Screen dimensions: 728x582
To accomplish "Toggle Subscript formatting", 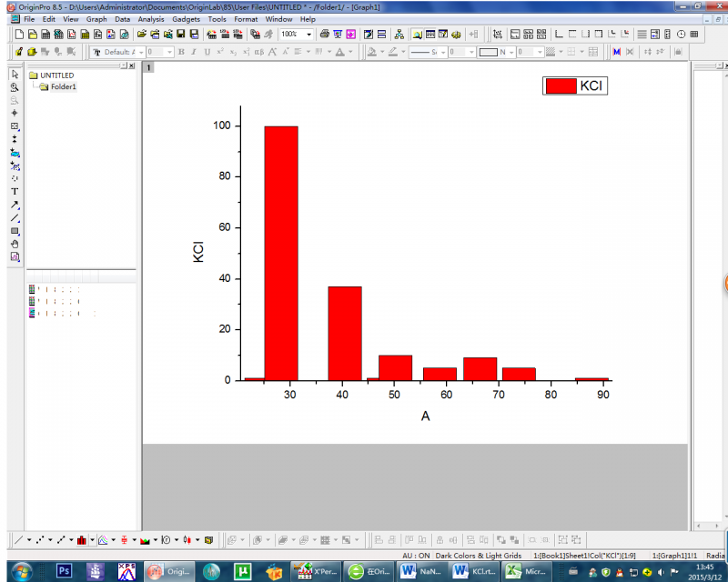I will pyautogui.click(x=233, y=52).
